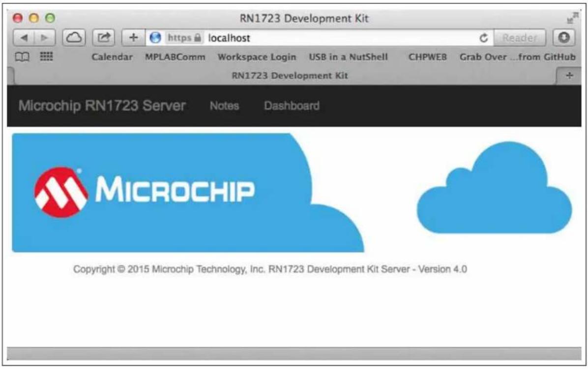588x369 pixels.
Task: Close the window with red button
Action: [18, 18]
